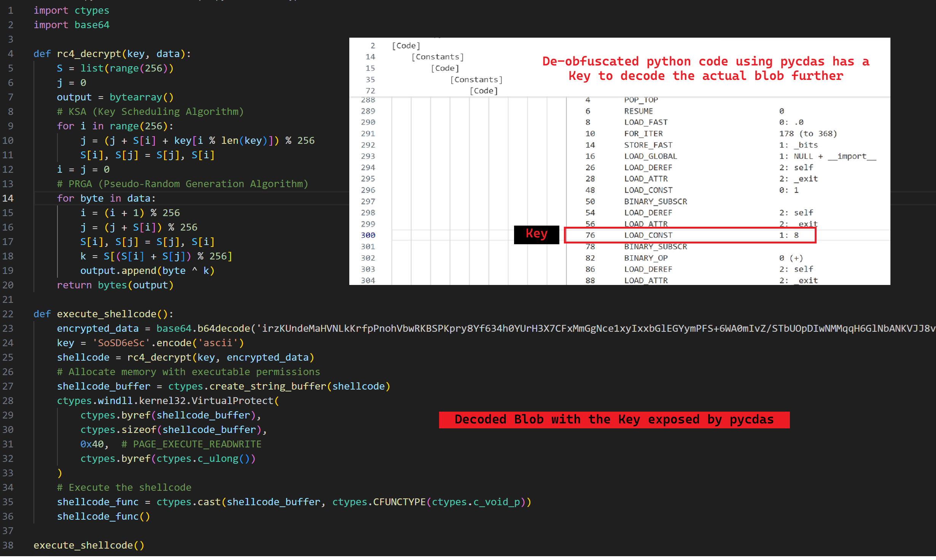
Task: Click line number 38 in the gutter
Action: click(x=8, y=545)
